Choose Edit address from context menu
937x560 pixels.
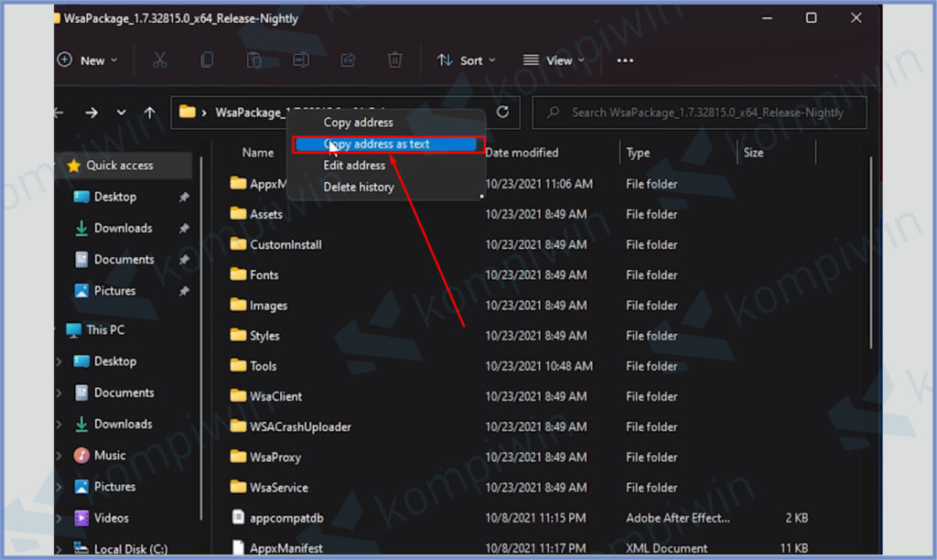pyautogui.click(x=354, y=166)
